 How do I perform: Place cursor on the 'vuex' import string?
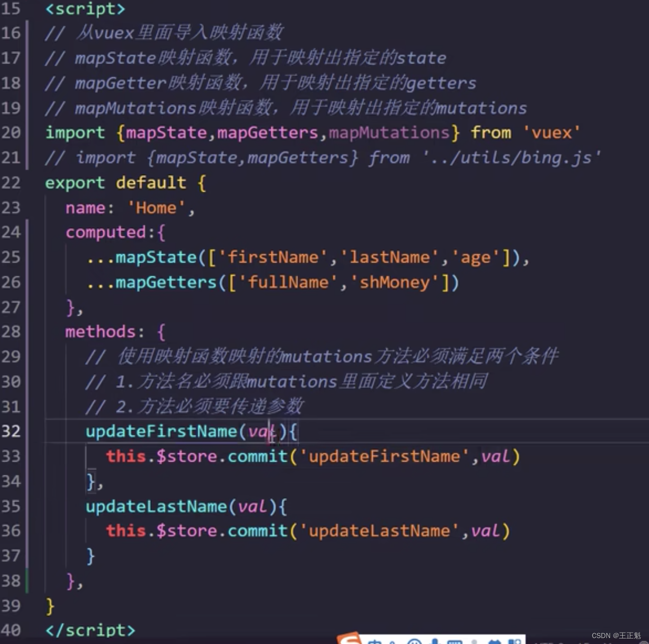551,132
